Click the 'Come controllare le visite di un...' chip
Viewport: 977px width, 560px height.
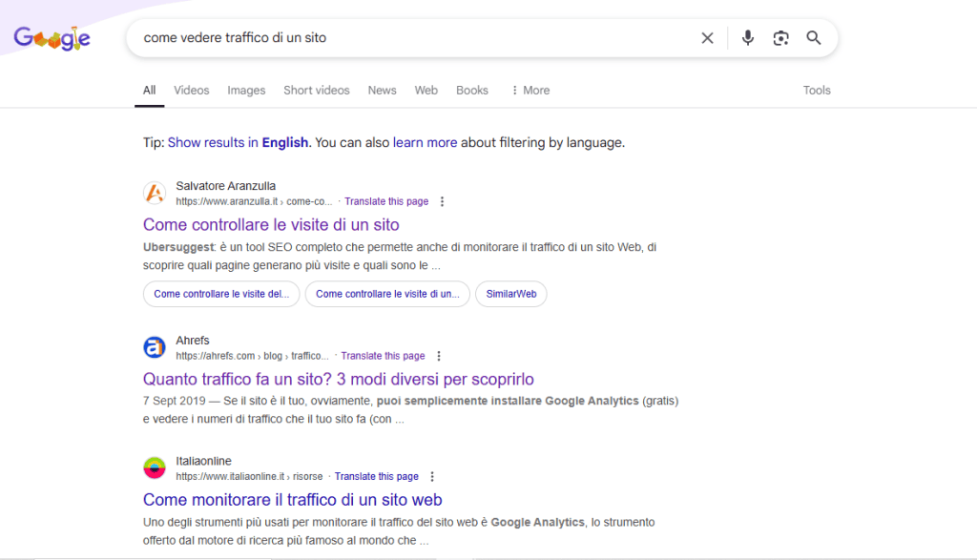[x=387, y=294]
